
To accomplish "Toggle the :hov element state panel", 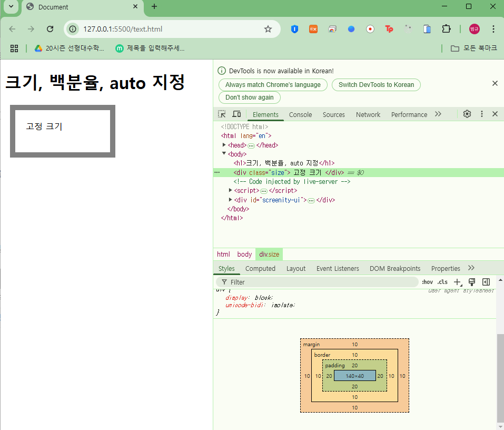I will click(x=427, y=282).
